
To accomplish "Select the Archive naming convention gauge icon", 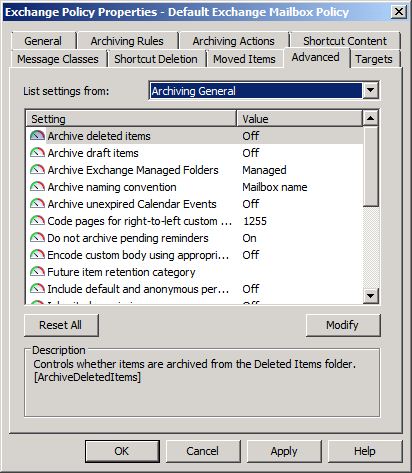I will click(37, 187).
